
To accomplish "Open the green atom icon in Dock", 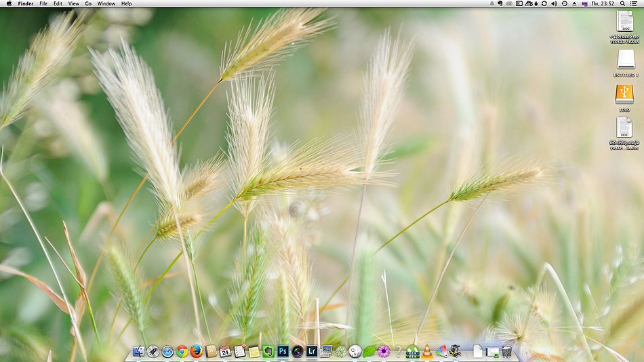I will tap(340, 351).
